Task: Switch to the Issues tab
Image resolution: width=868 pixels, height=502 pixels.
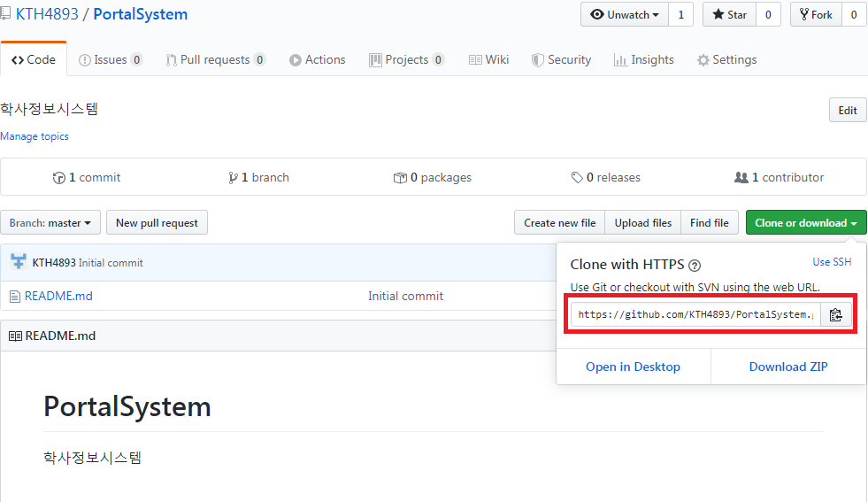Action: [x=111, y=60]
